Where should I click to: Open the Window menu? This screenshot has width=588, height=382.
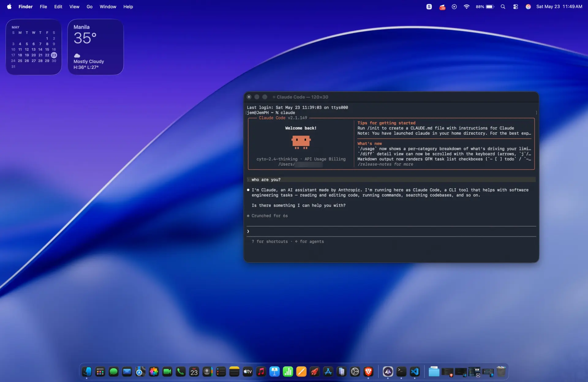[x=108, y=6]
